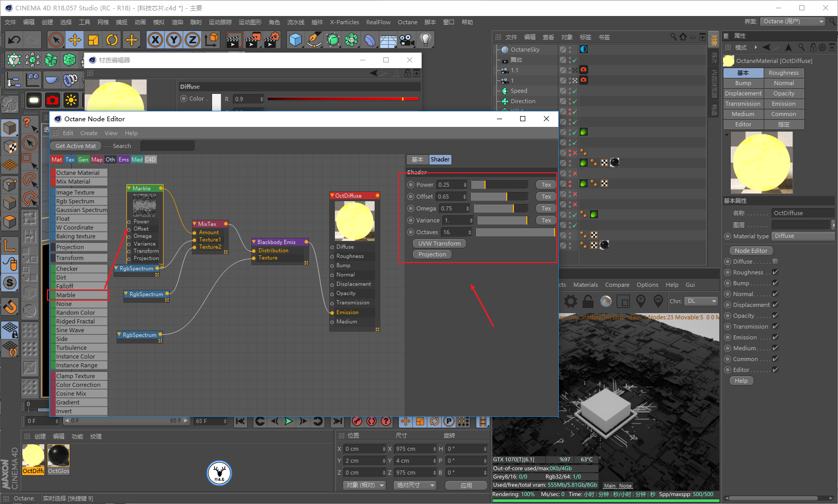838x504 pixels.
Task: Toggle the X axis lock
Action: (x=155, y=40)
